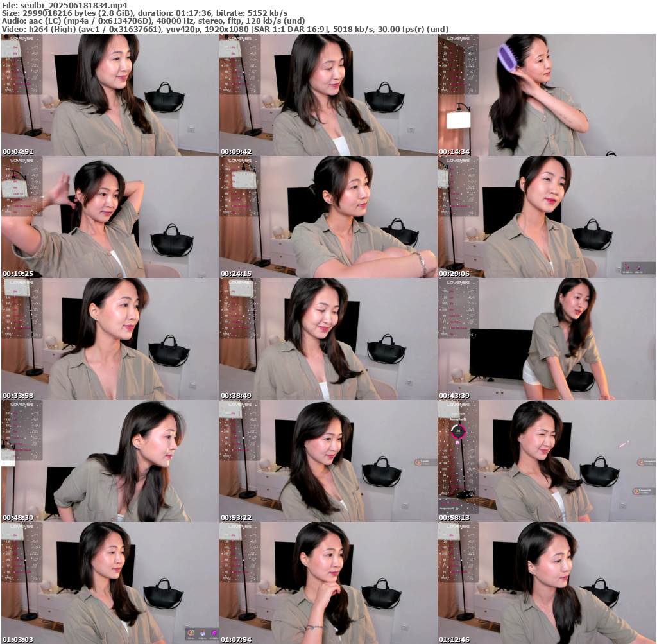
Task: Select the thumbnail at 00:53:22
Action: (328, 461)
